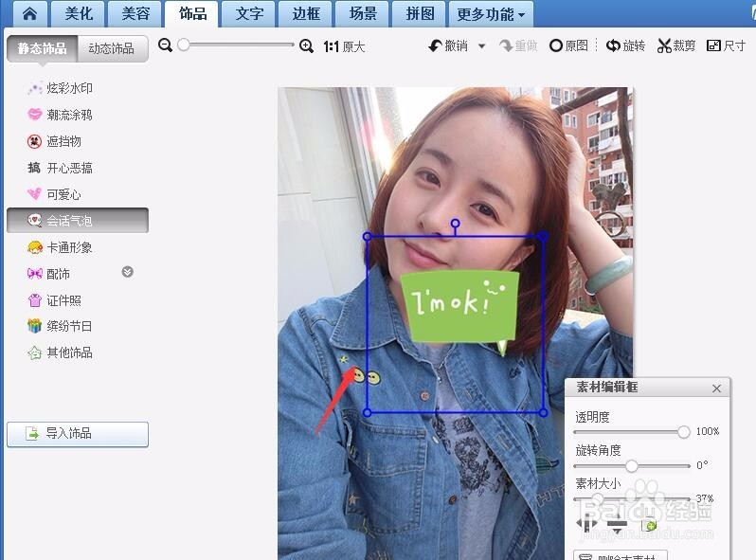This screenshot has height=560, width=756.
Task: Click the delete this sticker button
Action: click(x=621, y=555)
